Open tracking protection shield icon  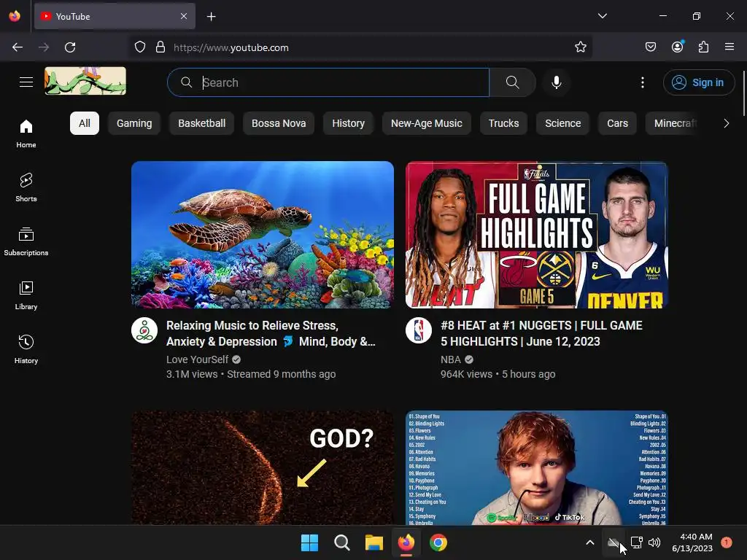coord(139,47)
